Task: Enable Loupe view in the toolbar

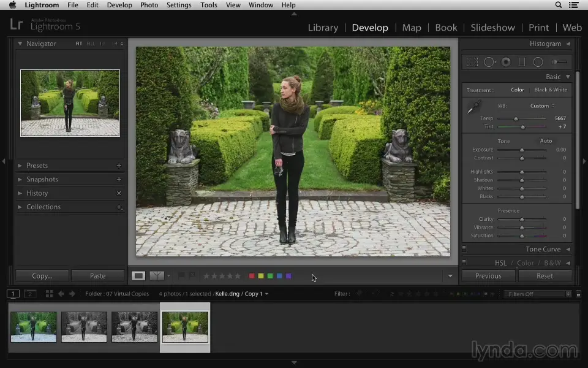Action: point(139,276)
